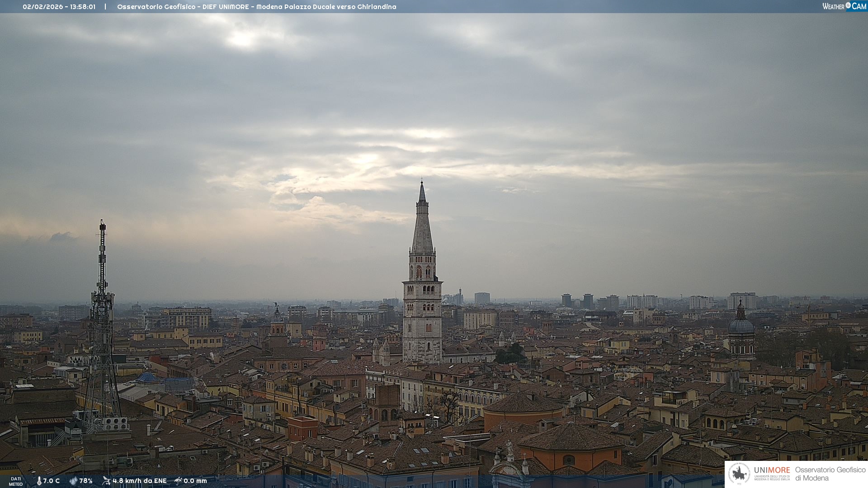868x488 pixels.
Task: Click the humidity water droplets icon
Action: pos(73,481)
